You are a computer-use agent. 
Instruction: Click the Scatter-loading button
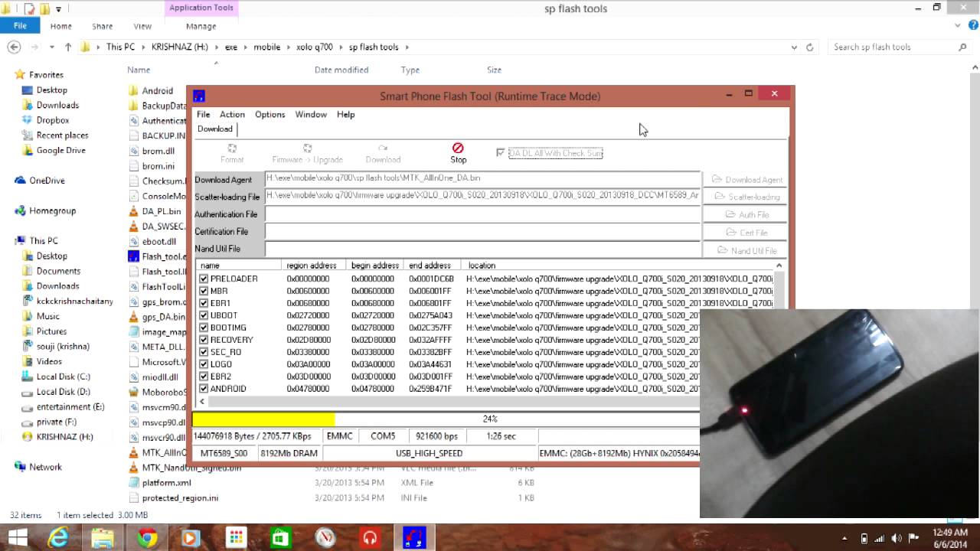(x=746, y=197)
